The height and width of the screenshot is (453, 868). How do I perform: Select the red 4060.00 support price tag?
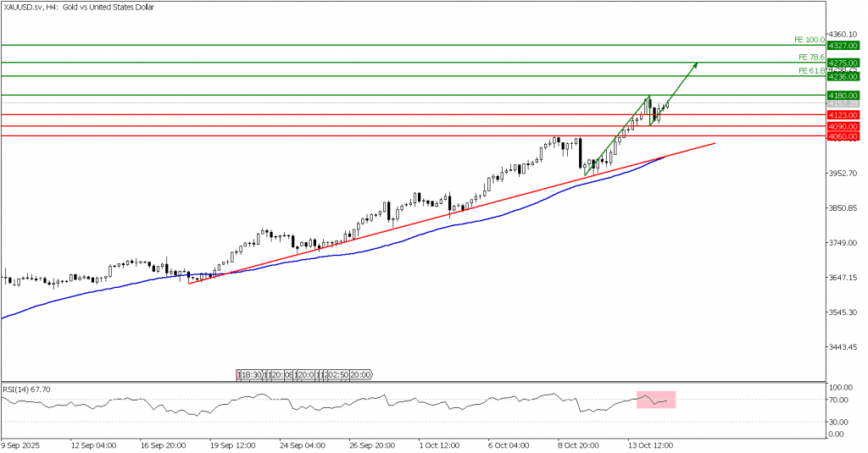click(843, 136)
